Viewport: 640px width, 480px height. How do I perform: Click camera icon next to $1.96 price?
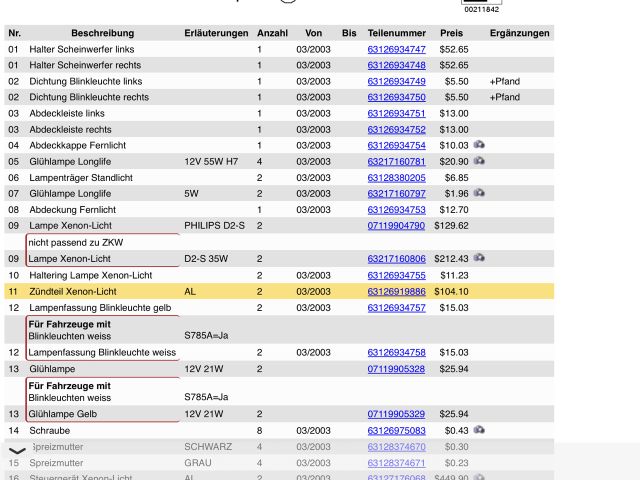click(480, 193)
